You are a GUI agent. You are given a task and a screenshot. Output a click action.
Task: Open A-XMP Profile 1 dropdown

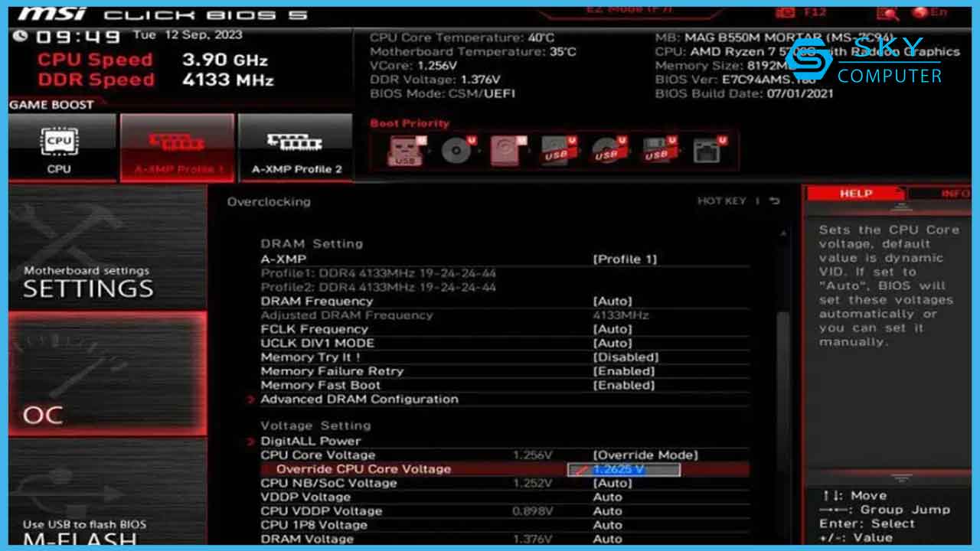pyautogui.click(x=625, y=259)
